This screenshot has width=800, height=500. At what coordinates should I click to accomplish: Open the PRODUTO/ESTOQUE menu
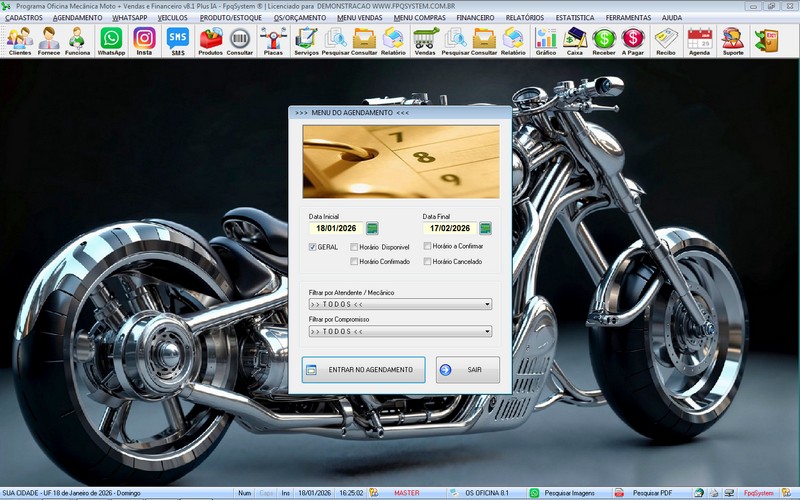[x=231, y=17]
